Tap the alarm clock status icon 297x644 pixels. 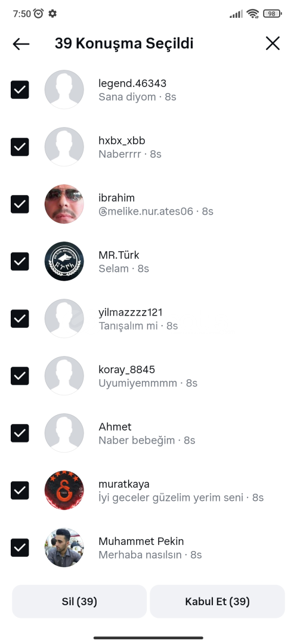click(x=39, y=14)
